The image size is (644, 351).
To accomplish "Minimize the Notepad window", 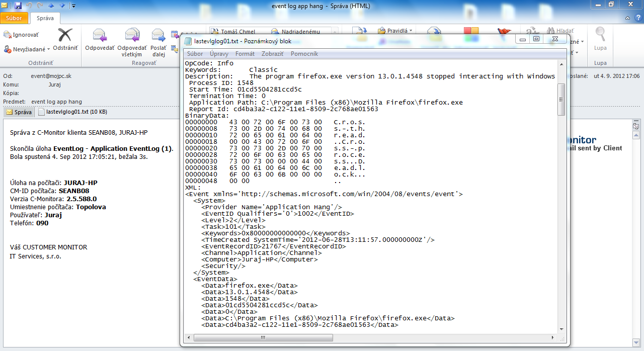I will [x=523, y=39].
